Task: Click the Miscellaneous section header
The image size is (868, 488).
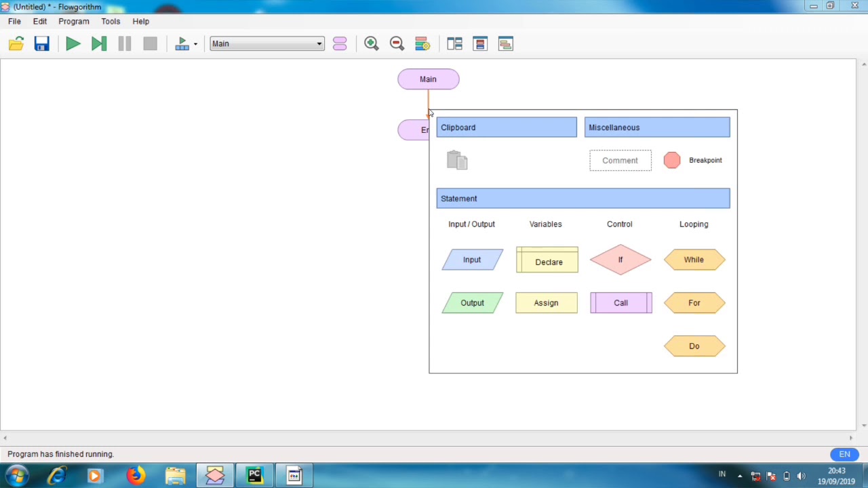Action: click(657, 127)
